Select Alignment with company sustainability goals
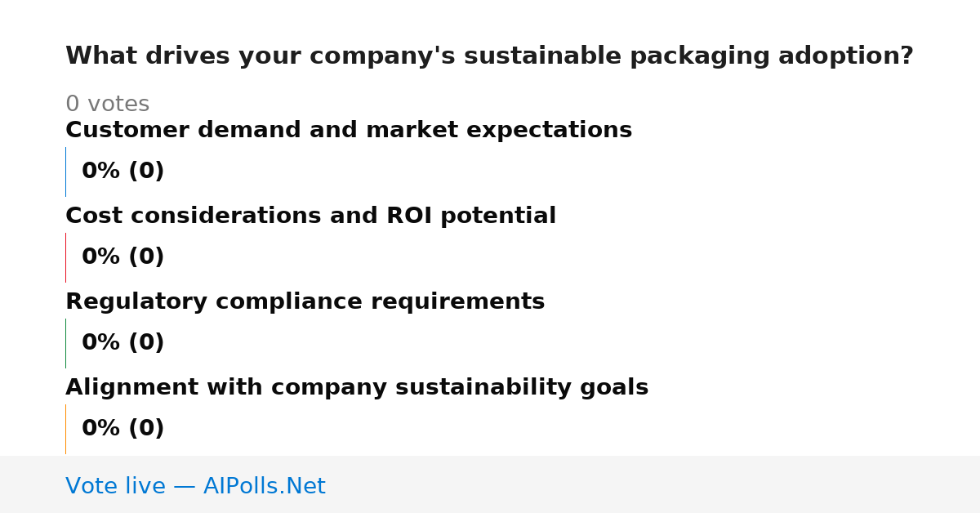 357,388
